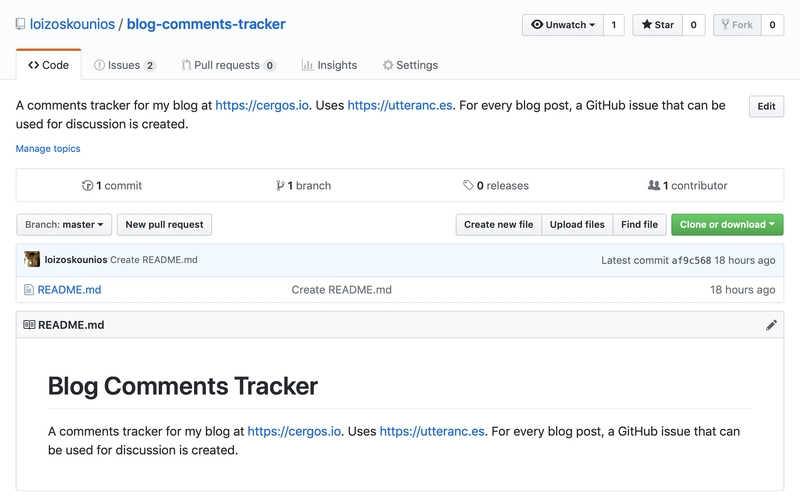This screenshot has height=501, width=800.
Task: Star the repository
Action: (x=658, y=24)
